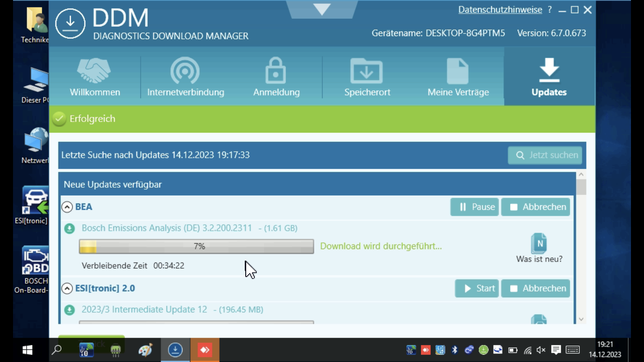Open the Anmeldung tab
The height and width of the screenshot is (362, 644).
pyautogui.click(x=276, y=76)
